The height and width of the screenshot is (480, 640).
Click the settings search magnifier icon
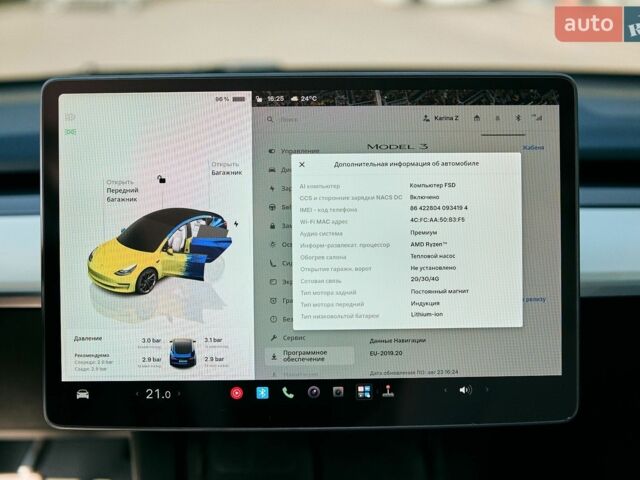[270, 120]
